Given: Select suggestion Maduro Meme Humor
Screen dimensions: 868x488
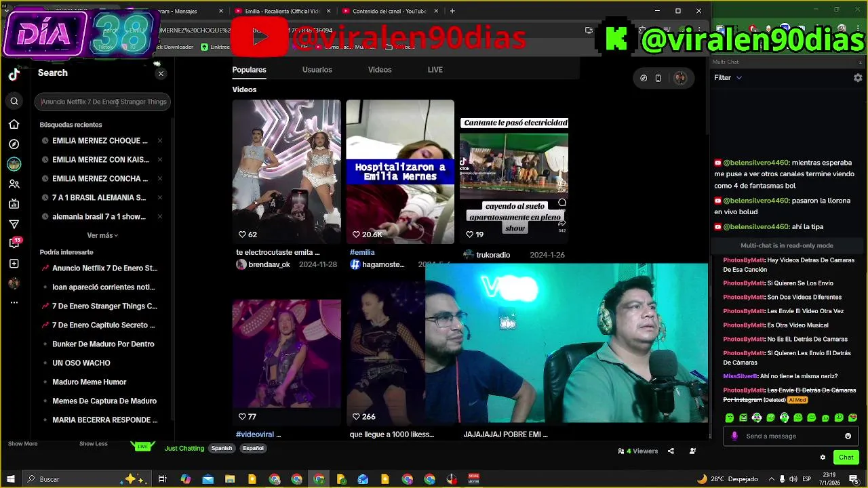Looking at the screenshot, I should point(90,382).
